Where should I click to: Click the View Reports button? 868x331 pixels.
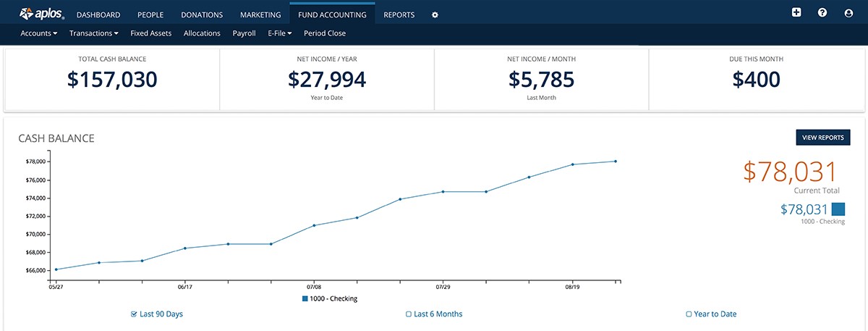pos(823,138)
